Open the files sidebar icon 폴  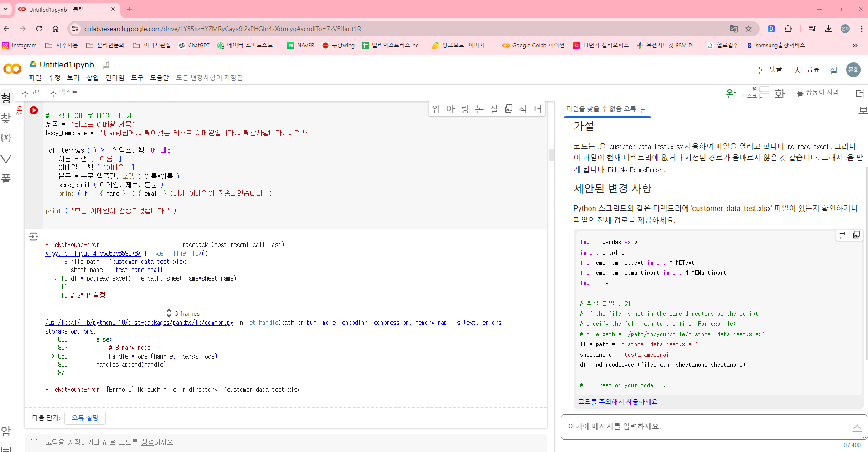point(6,178)
